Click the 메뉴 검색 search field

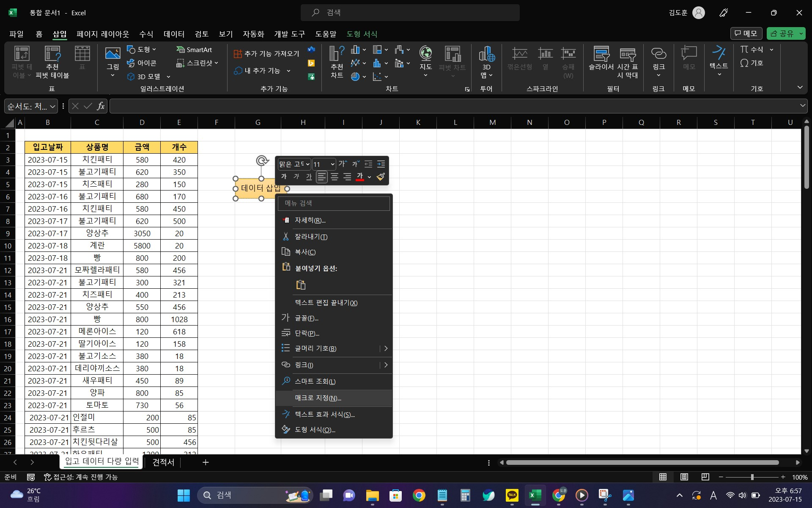[x=334, y=203]
